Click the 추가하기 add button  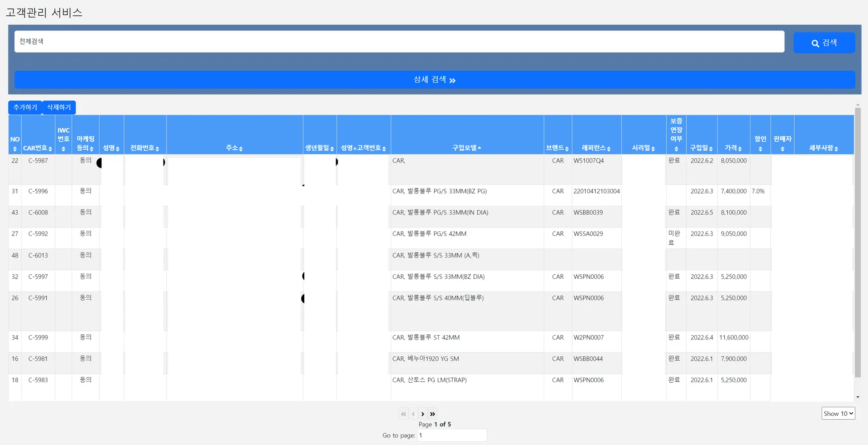click(x=25, y=107)
